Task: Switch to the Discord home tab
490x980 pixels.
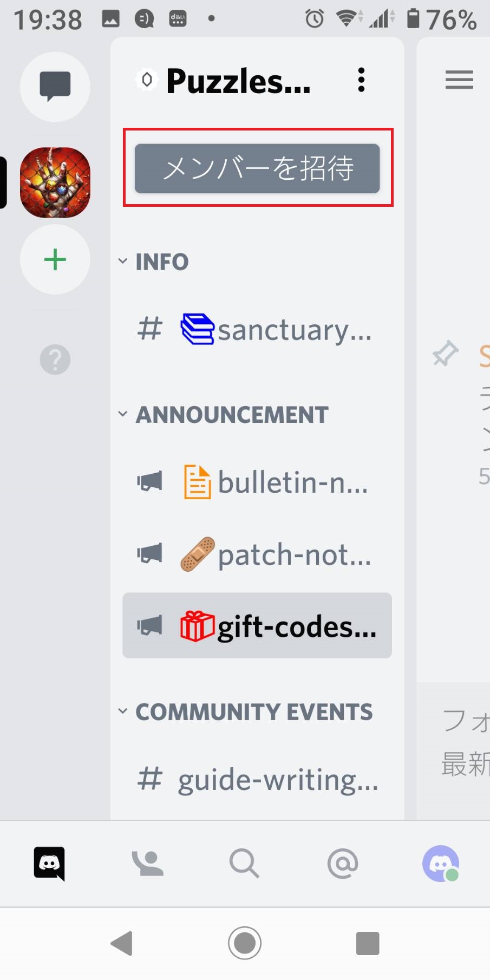Action: click(49, 864)
